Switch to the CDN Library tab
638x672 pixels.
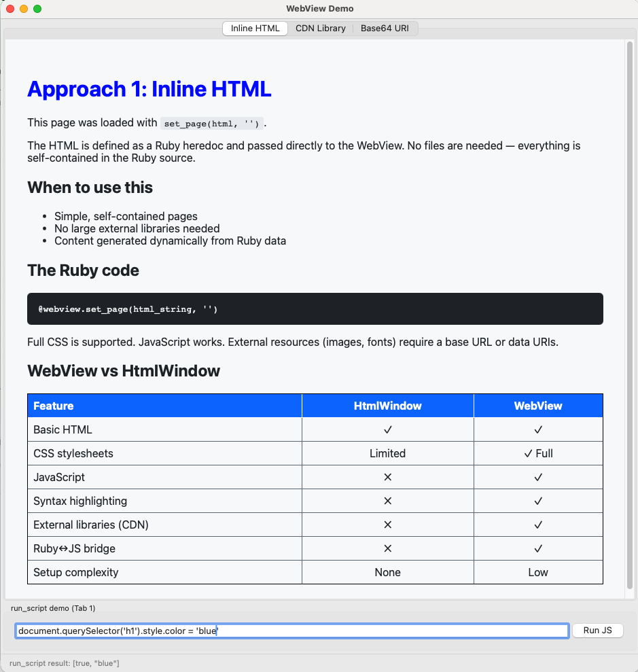pos(320,28)
